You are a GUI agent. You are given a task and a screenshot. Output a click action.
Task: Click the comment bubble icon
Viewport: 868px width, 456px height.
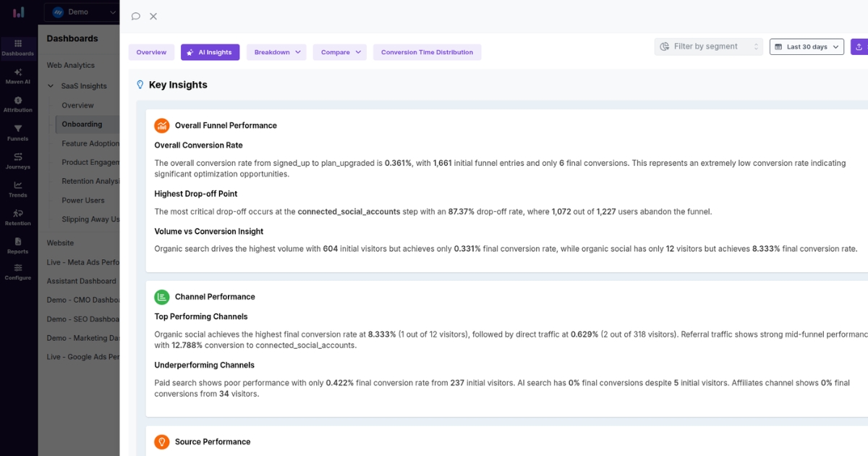click(x=136, y=16)
